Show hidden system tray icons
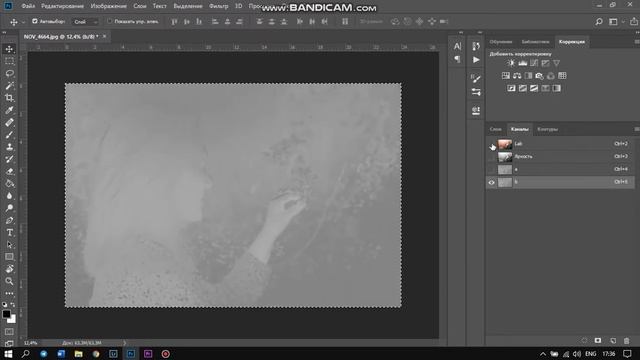 (542, 354)
